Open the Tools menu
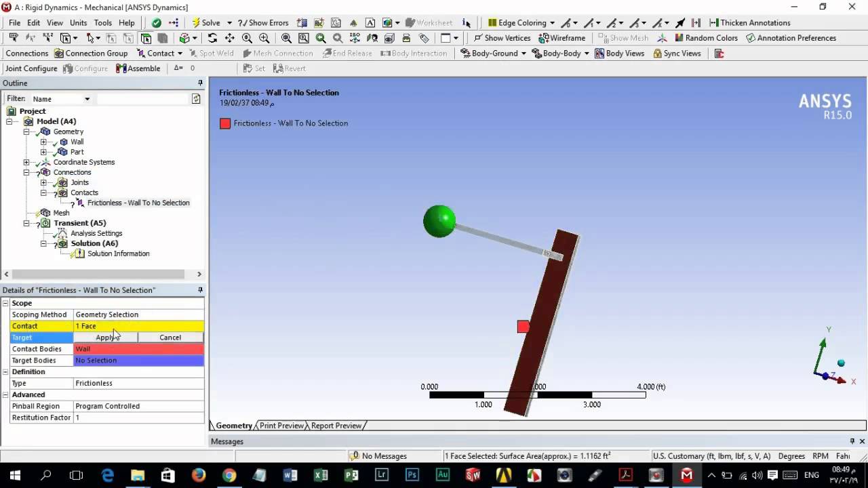 click(x=103, y=22)
